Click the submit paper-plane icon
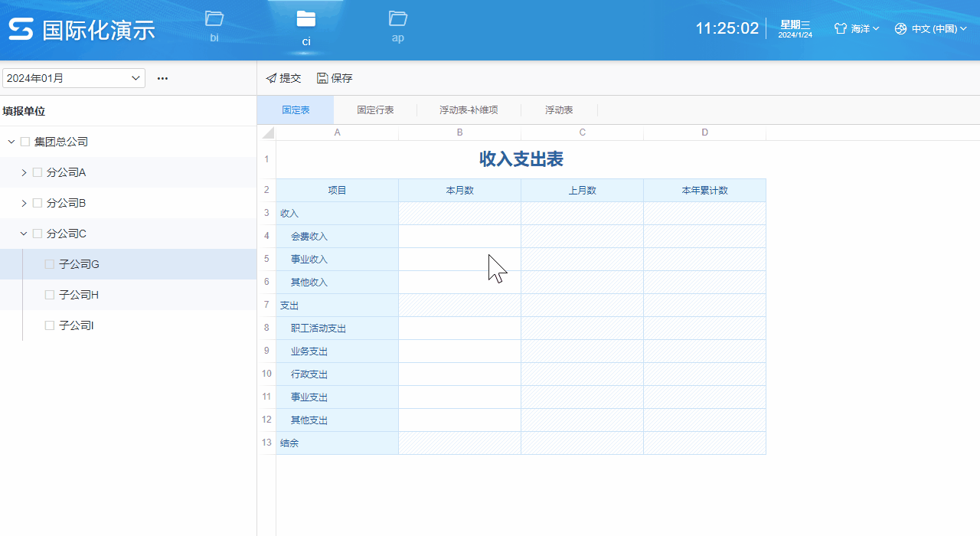980x536 pixels. pos(271,78)
